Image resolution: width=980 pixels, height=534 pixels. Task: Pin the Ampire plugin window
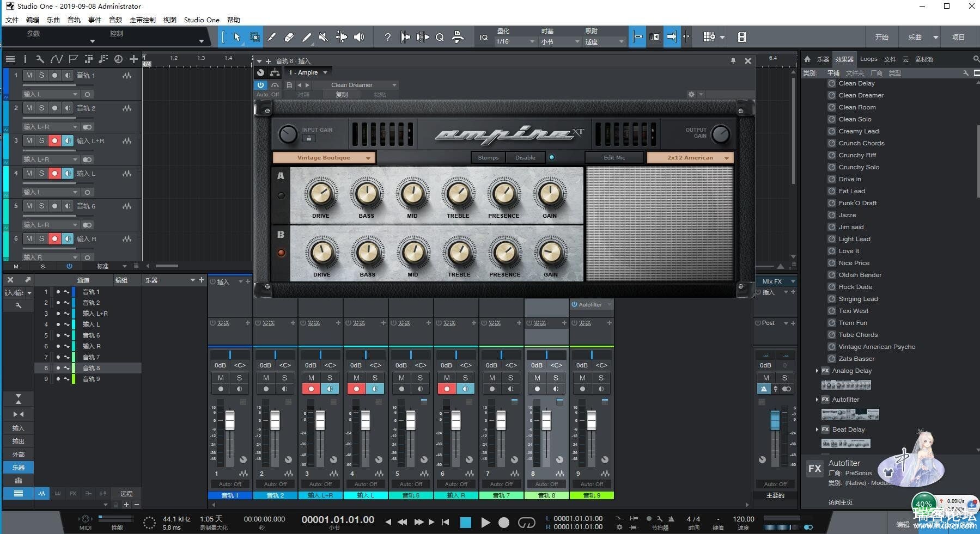(x=733, y=61)
